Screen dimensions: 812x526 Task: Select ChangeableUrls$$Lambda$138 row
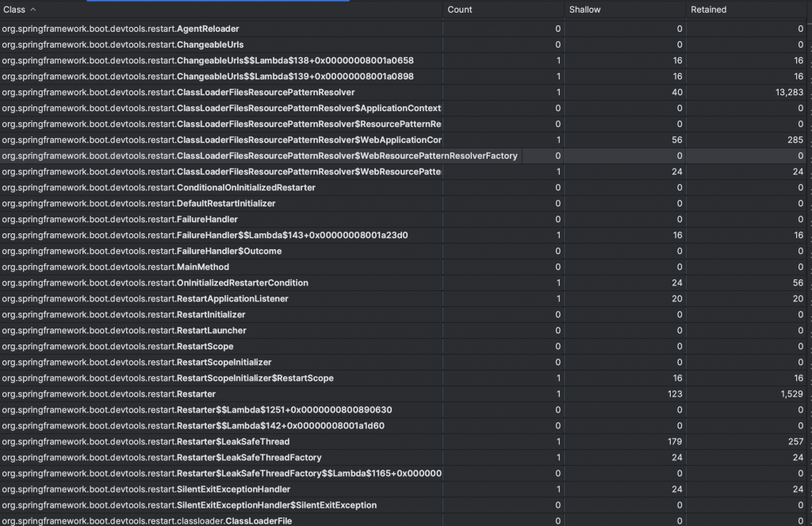pyautogui.click(x=404, y=60)
